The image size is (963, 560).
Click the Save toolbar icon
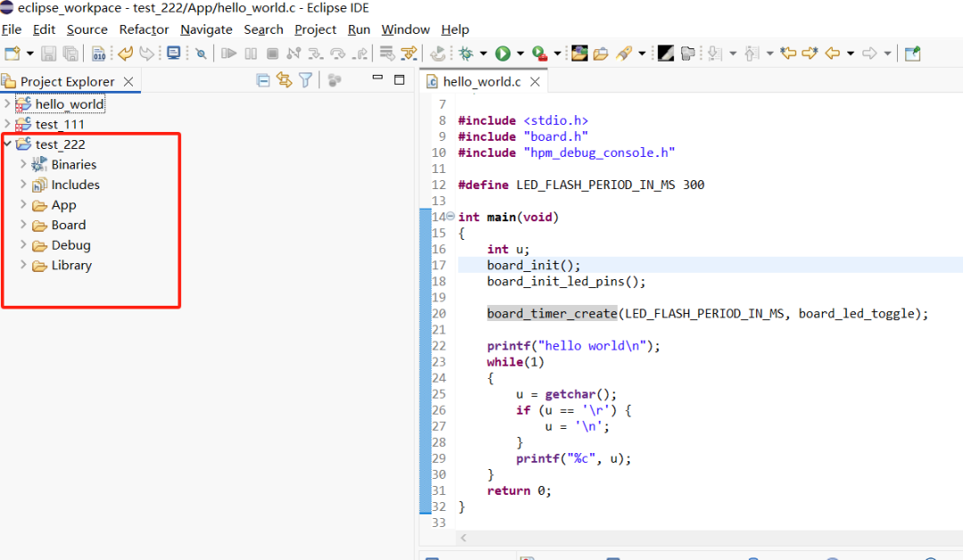pyautogui.click(x=48, y=54)
